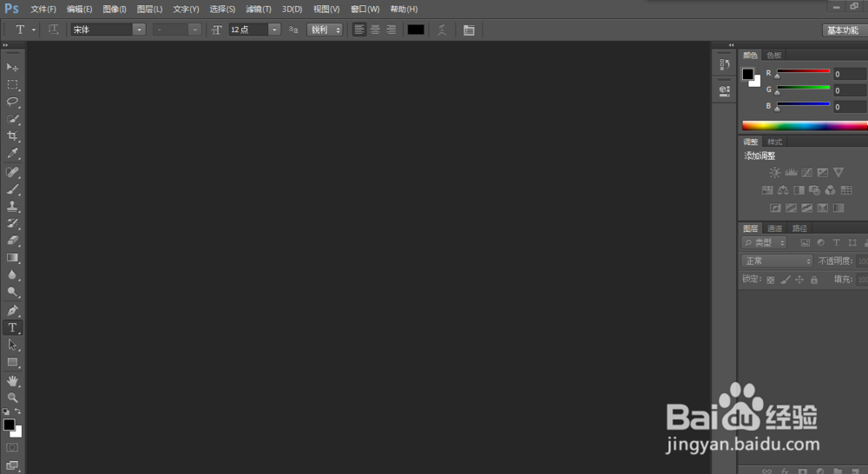Open the 滤镜(T) menu

point(259,10)
